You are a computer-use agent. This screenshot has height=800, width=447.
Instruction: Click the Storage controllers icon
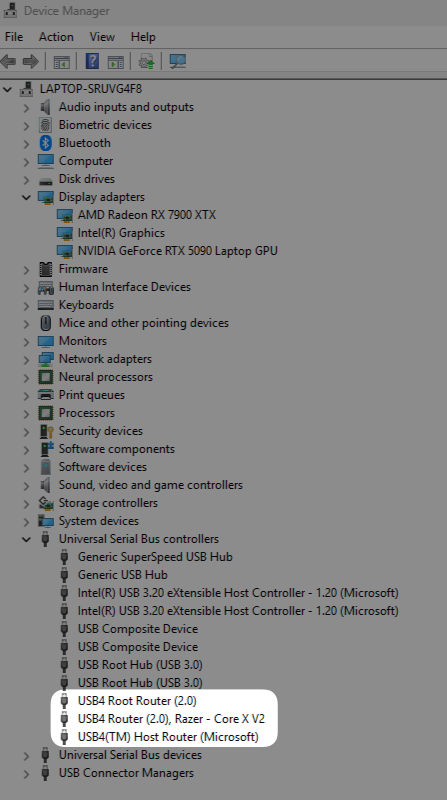tap(45, 503)
